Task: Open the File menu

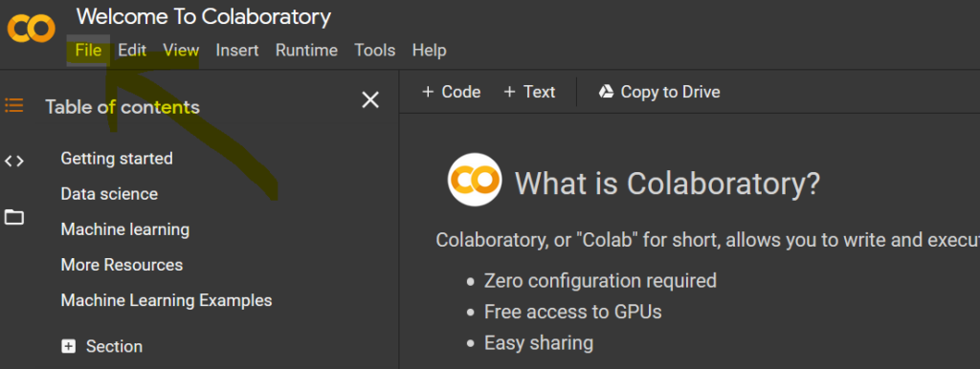Action: pos(88,50)
